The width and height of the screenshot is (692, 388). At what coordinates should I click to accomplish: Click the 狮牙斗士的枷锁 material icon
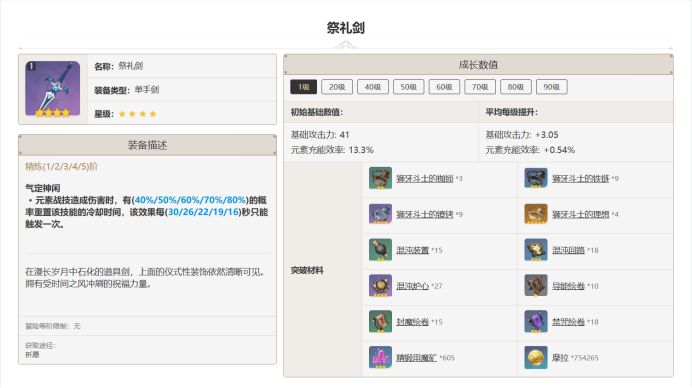point(380,178)
